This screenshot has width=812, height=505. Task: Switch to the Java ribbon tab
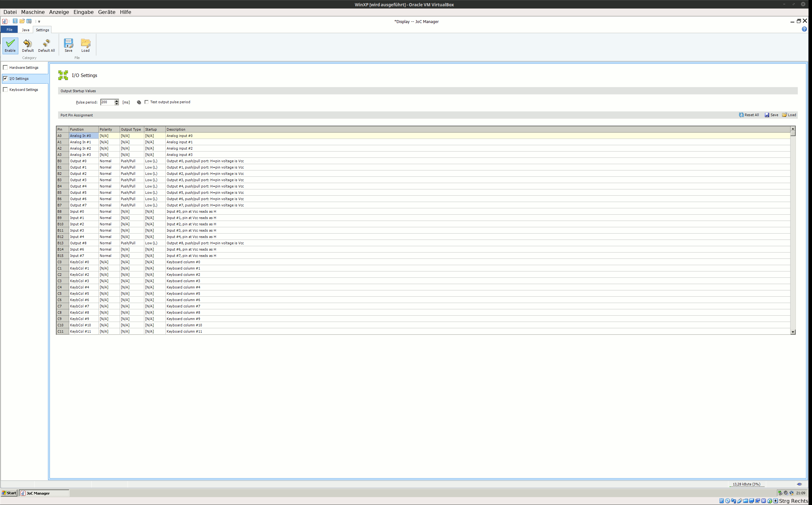pos(25,30)
